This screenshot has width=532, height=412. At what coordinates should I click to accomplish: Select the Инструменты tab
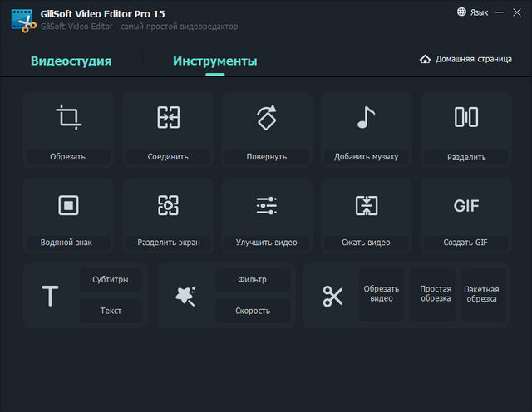pos(214,61)
